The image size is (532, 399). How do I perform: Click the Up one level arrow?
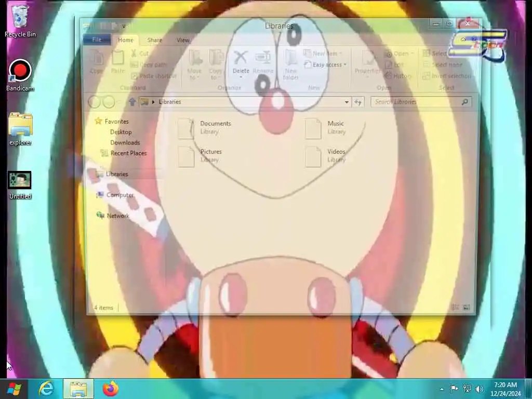[x=132, y=102]
